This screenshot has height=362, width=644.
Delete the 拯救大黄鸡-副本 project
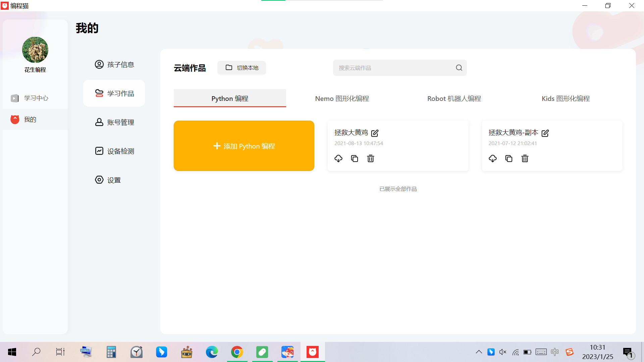(525, 159)
